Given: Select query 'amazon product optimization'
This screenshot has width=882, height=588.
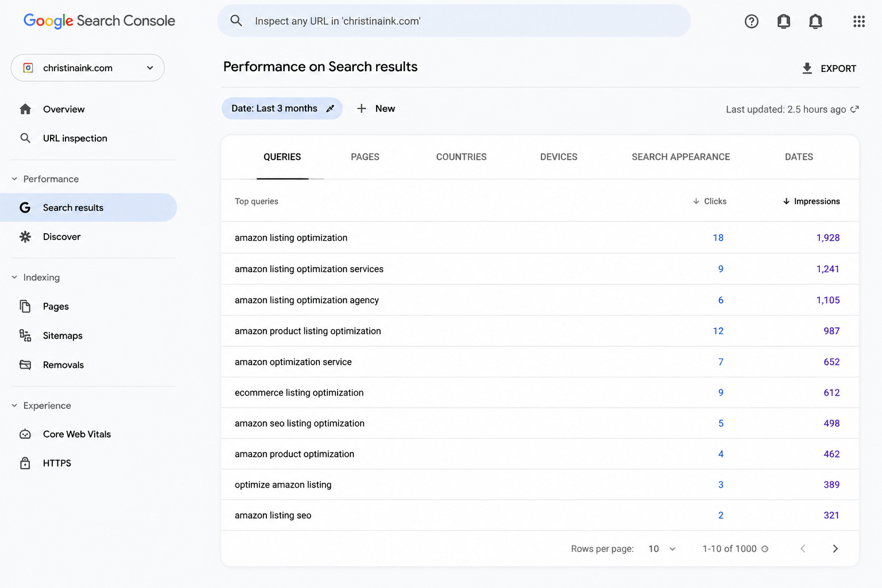Looking at the screenshot, I should tap(295, 454).
